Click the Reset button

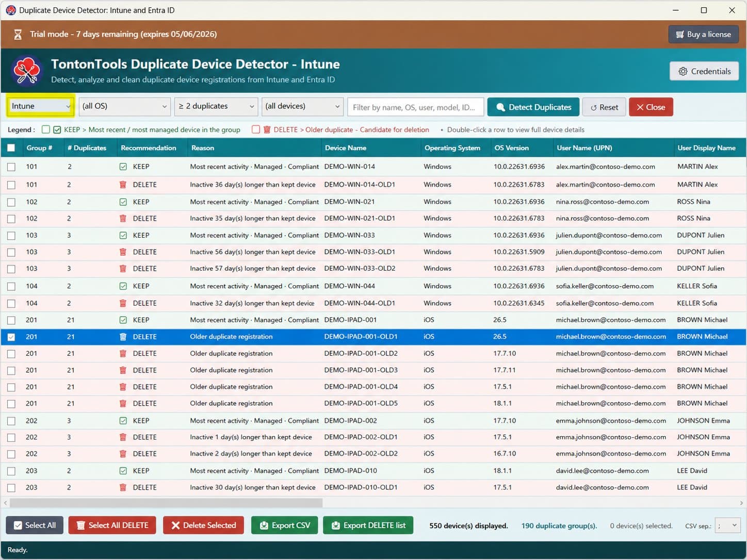click(x=604, y=107)
